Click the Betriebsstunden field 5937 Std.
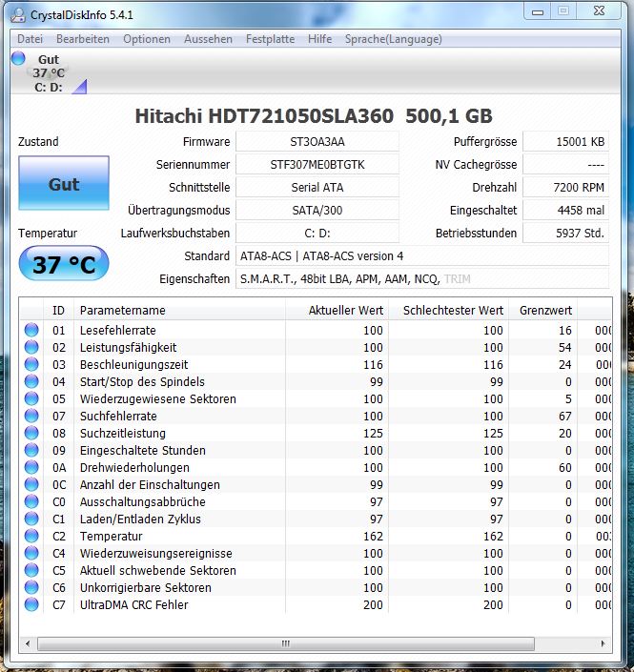Viewport: 634px width, 672px height. 566,234
